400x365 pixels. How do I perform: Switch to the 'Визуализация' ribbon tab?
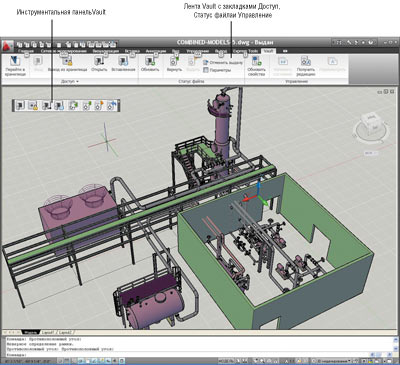106,51
